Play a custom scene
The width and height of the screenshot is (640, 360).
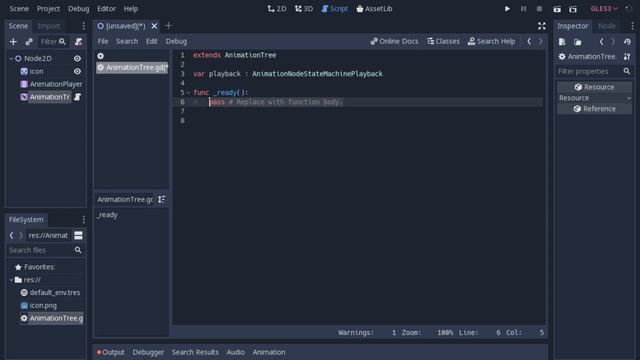coord(573,9)
